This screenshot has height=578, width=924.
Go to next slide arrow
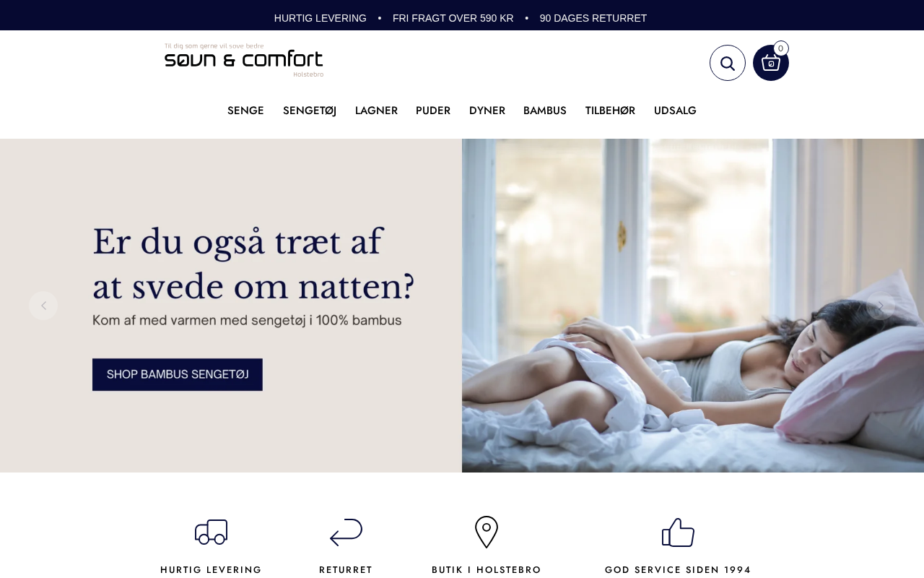coord(881,306)
